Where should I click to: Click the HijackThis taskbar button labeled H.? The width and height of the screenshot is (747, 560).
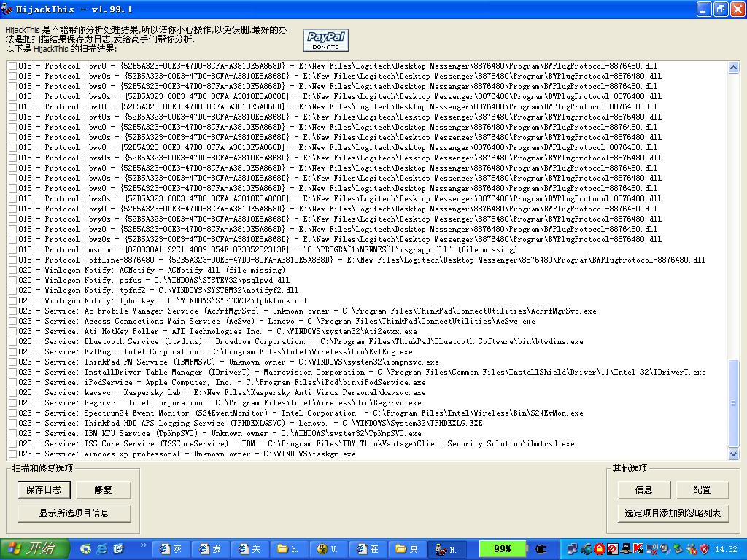click(446, 549)
